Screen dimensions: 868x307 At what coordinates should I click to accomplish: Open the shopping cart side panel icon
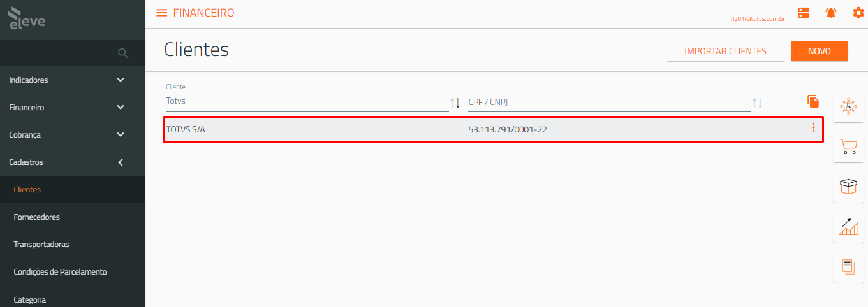tap(849, 146)
